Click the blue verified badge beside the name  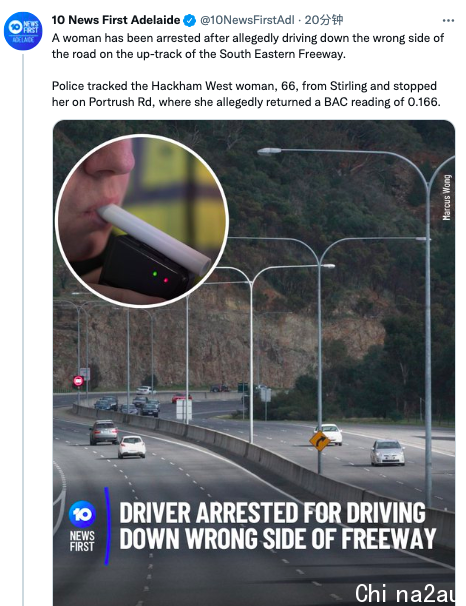click(x=189, y=20)
